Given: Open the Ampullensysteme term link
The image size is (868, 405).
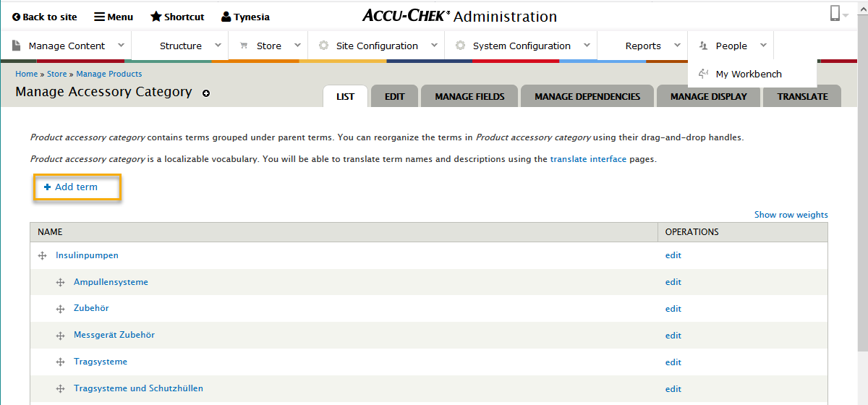Looking at the screenshot, I should (x=111, y=282).
